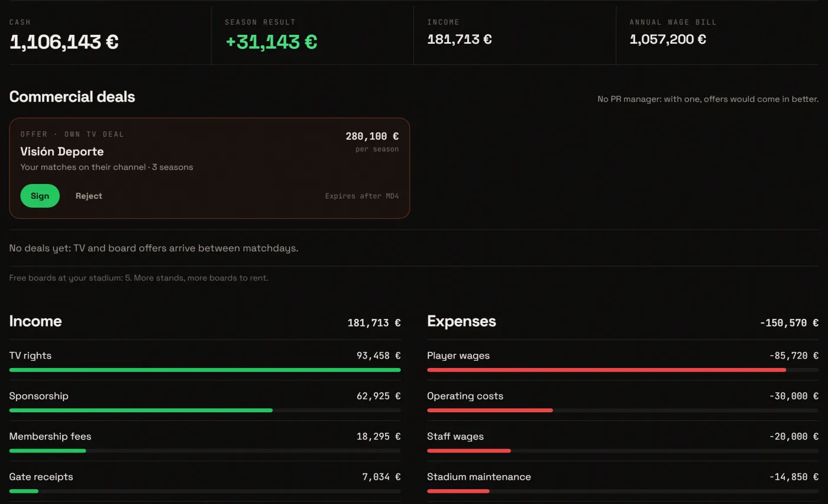The width and height of the screenshot is (828, 504).
Task: Click the Sponsorship amount 62,925 €
Action: click(x=379, y=396)
